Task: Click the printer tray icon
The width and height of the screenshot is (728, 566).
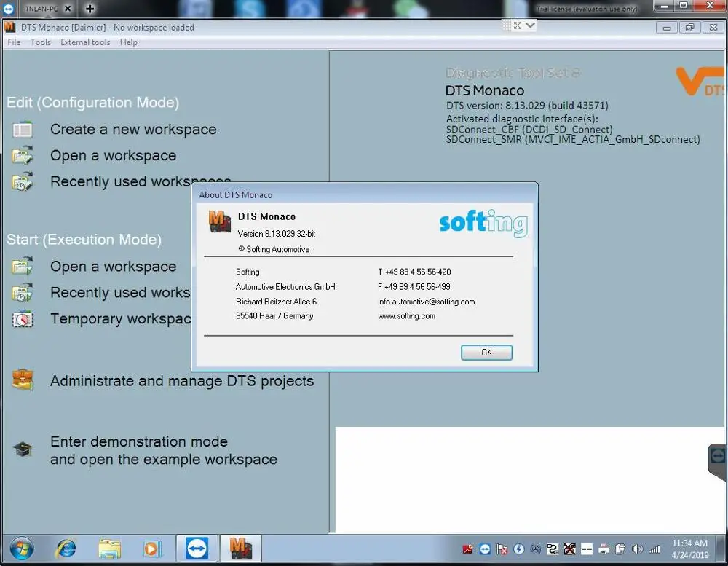Action: tap(604, 549)
